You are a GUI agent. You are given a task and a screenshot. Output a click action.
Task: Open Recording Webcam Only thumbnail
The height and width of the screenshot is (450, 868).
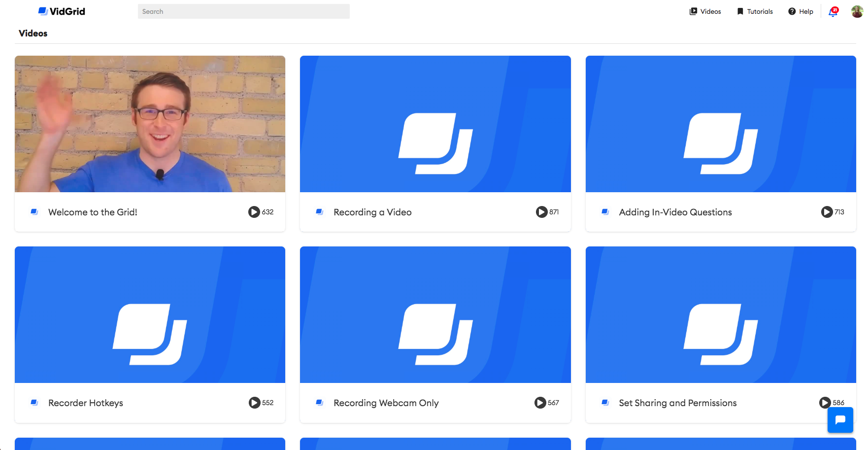(x=435, y=314)
